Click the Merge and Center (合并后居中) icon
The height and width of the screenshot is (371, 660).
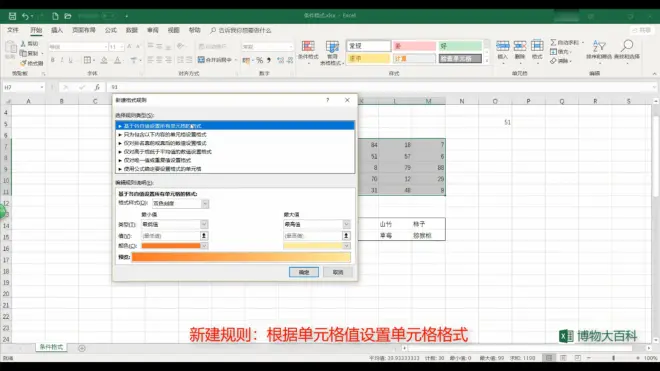(201, 60)
